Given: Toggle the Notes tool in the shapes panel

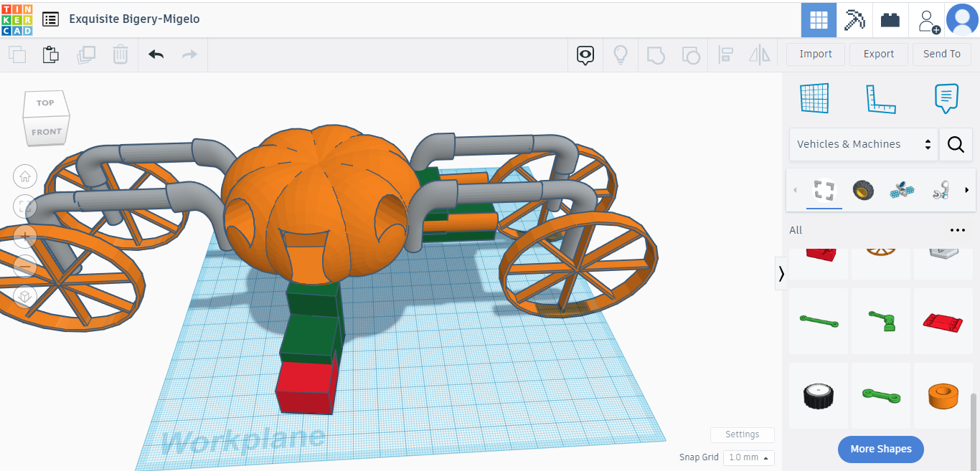Looking at the screenshot, I should pos(946,98).
